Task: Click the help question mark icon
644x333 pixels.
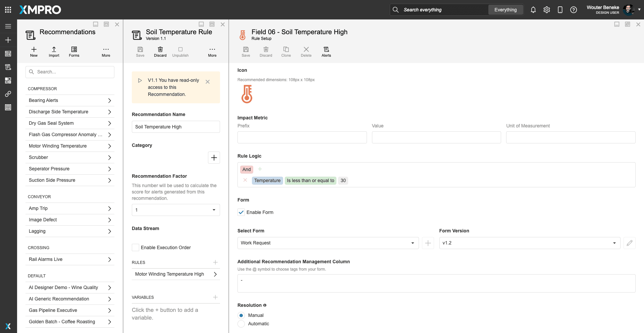Action: pos(573,10)
